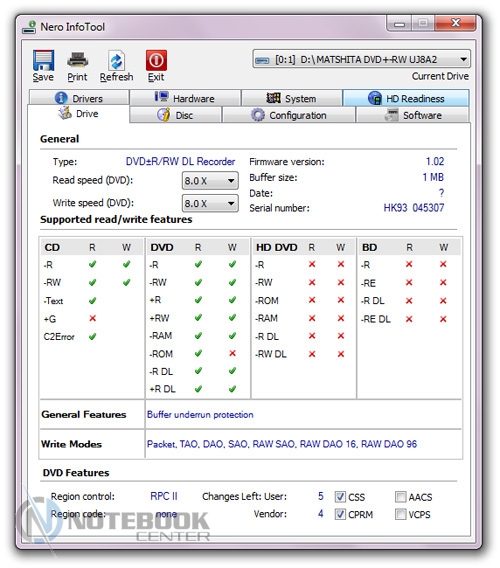Click the write modes list starting 'Packet, TAO'
The height and width of the screenshot is (568, 500).
click(x=282, y=444)
